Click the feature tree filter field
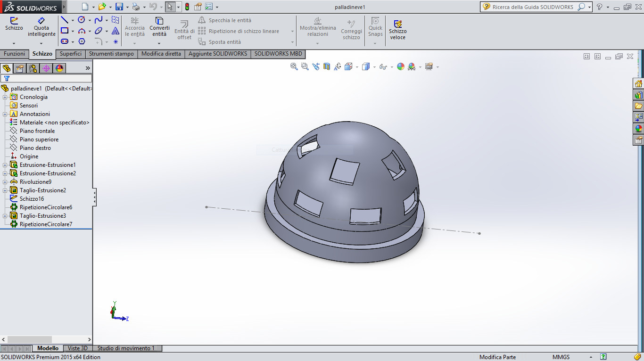 point(46,79)
